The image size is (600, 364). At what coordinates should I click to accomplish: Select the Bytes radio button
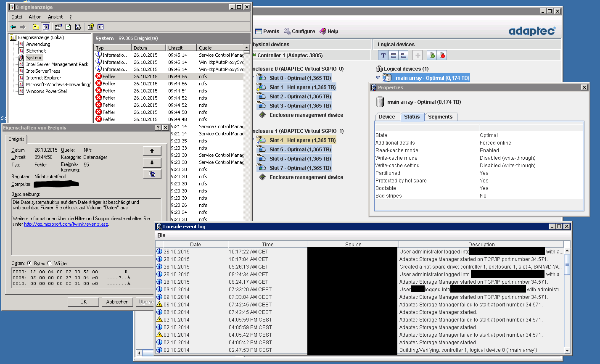pos(29,263)
